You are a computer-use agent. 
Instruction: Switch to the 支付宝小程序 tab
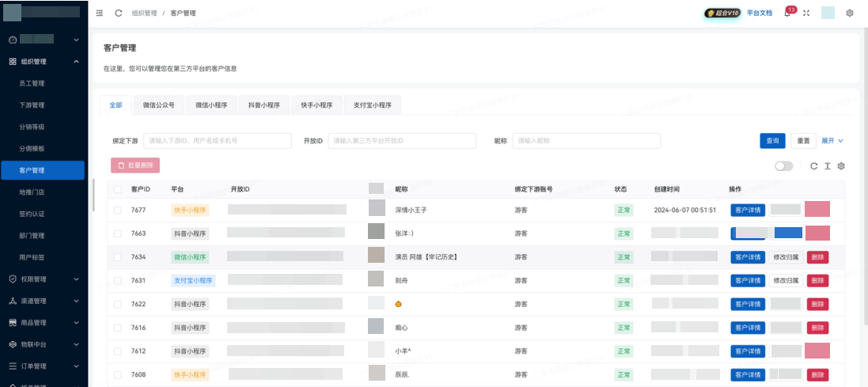pos(373,105)
